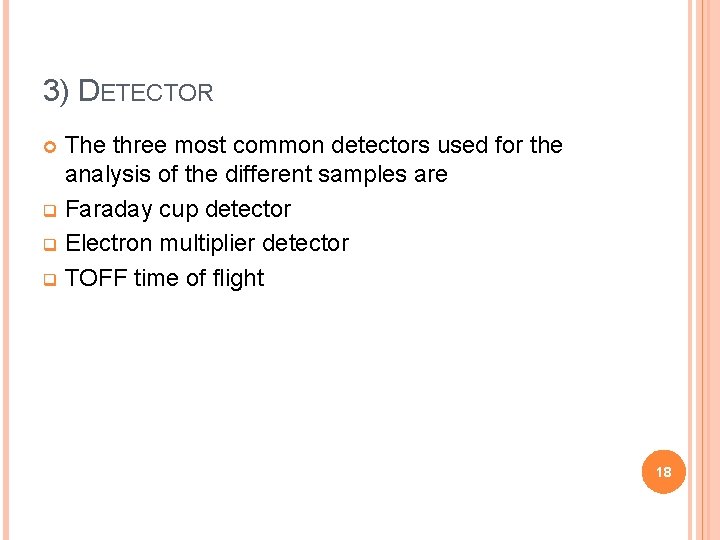Screen dimensions: 720x540
Task: Click the wide peach vertical stripe on the right edge
Action: tap(704, 270)
